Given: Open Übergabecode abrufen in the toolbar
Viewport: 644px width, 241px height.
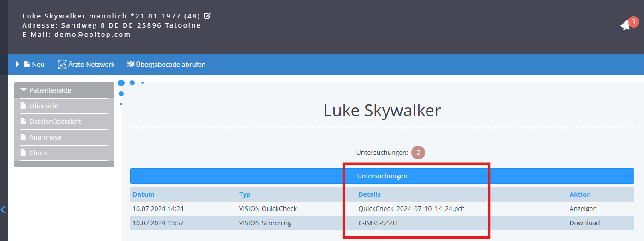Looking at the screenshot, I should pyautogui.click(x=170, y=65).
